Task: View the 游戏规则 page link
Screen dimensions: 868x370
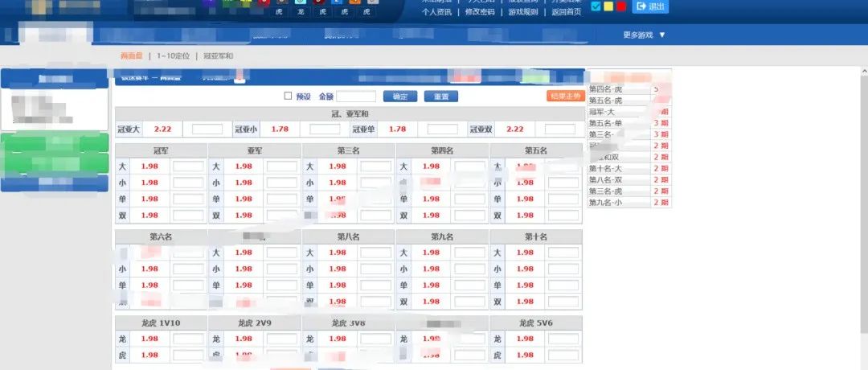Action: pos(523,12)
